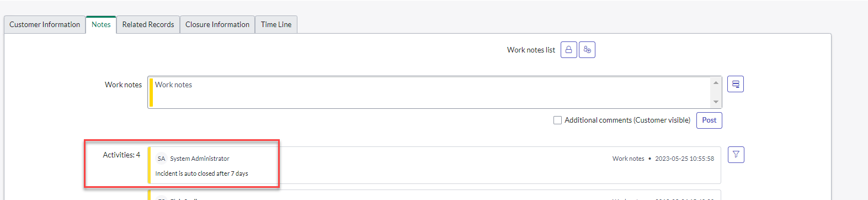Enable Additional comments (Customer visible) checkbox
This screenshot has width=868, height=200.
557,120
